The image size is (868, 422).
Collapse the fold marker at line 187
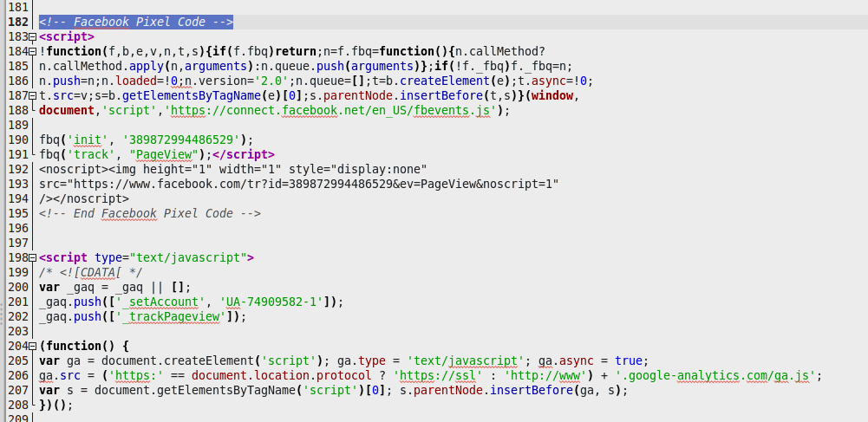tap(33, 95)
